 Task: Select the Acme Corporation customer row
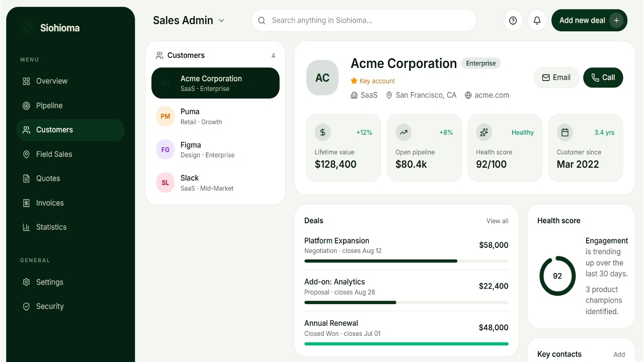pos(215,83)
